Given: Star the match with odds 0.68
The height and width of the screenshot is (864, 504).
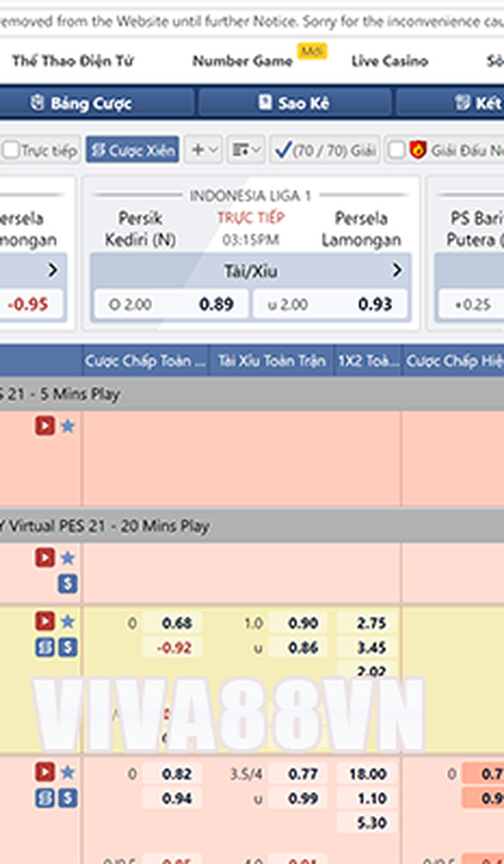Looking at the screenshot, I should point(68,622).
